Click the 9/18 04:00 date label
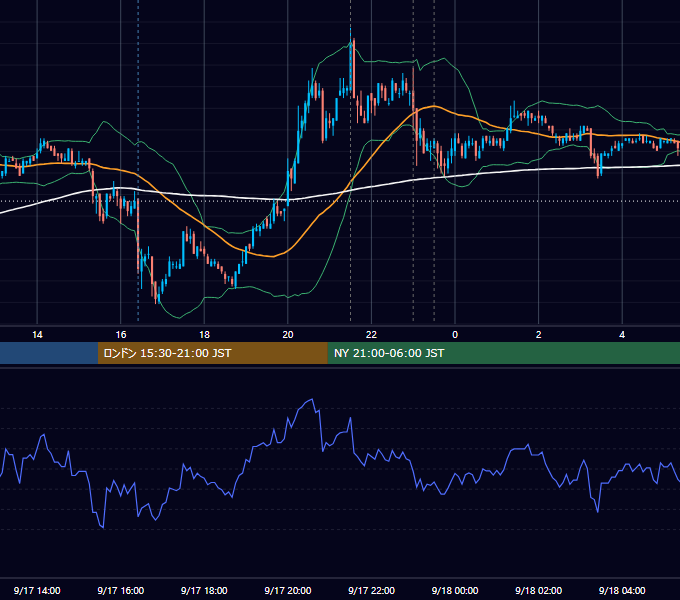Screen dimensions: 680x600 pyautogui.click(x=622, y=590)
